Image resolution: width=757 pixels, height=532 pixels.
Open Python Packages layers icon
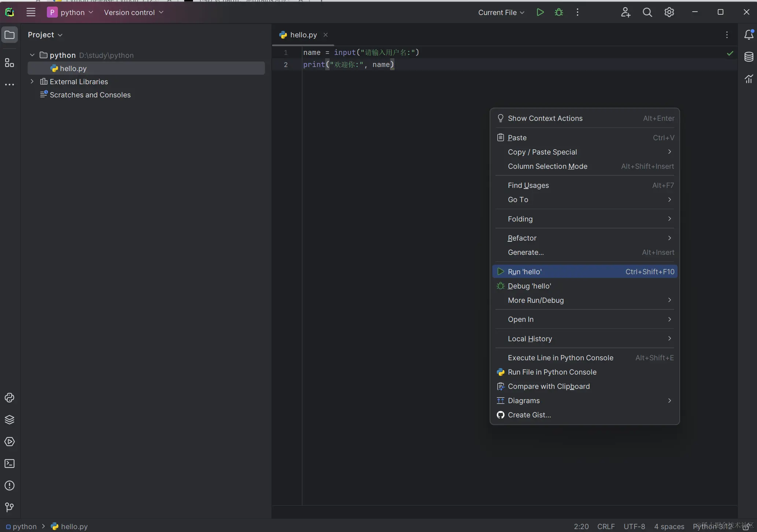click(x=10, y=420)
